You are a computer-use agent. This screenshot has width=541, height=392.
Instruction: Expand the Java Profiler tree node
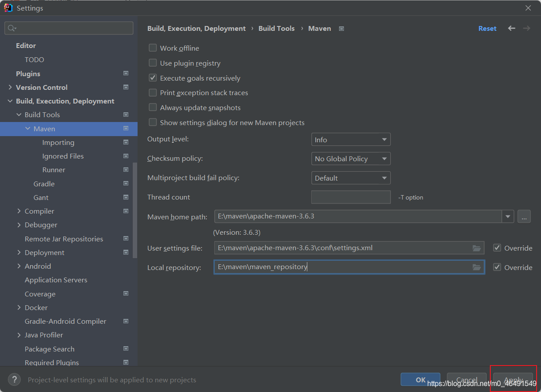pos(19,335)
